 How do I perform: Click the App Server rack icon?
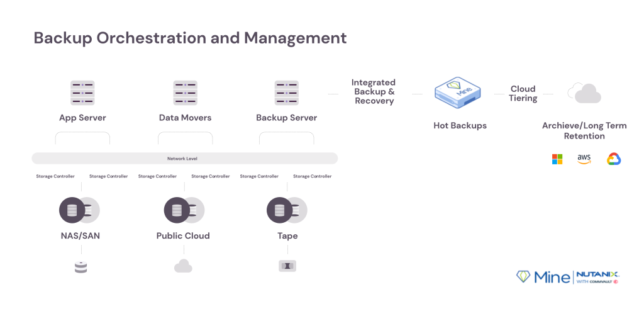(x=82, y=93)
